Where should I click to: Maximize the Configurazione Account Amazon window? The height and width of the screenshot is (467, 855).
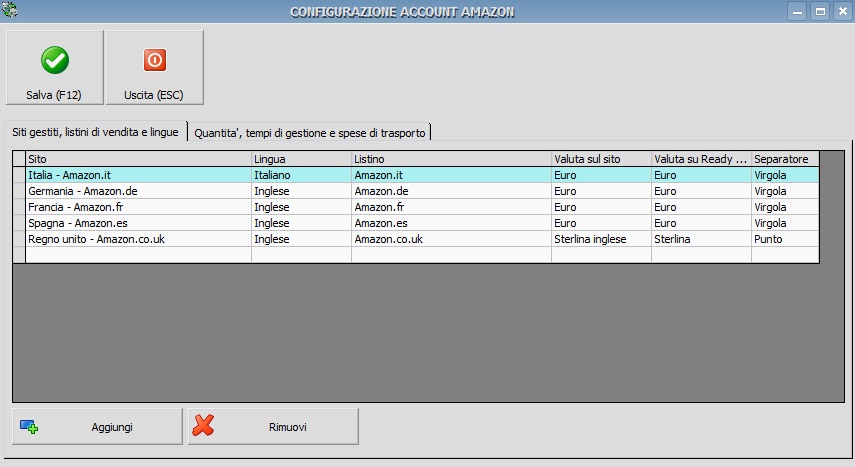point(820,11)
